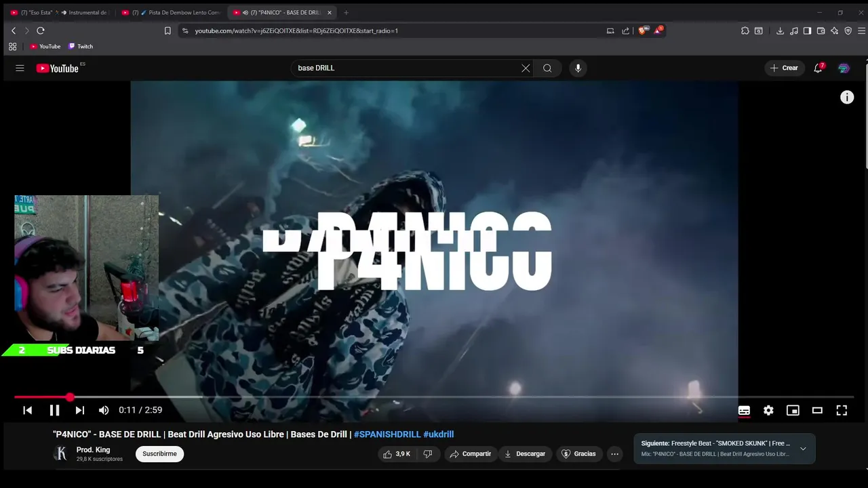Screen dimensions: 868x488
Task: Open Leo AI sparkle icon
Action: pos(834,30)
